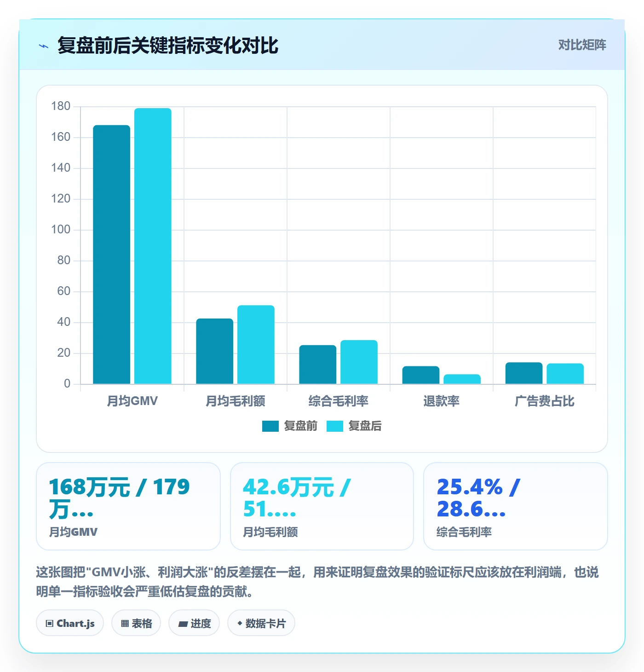Click the 180 tick on the y-axis
This screenshot has width=644, height=672.
pyautogui.click(x=61, y=106)
